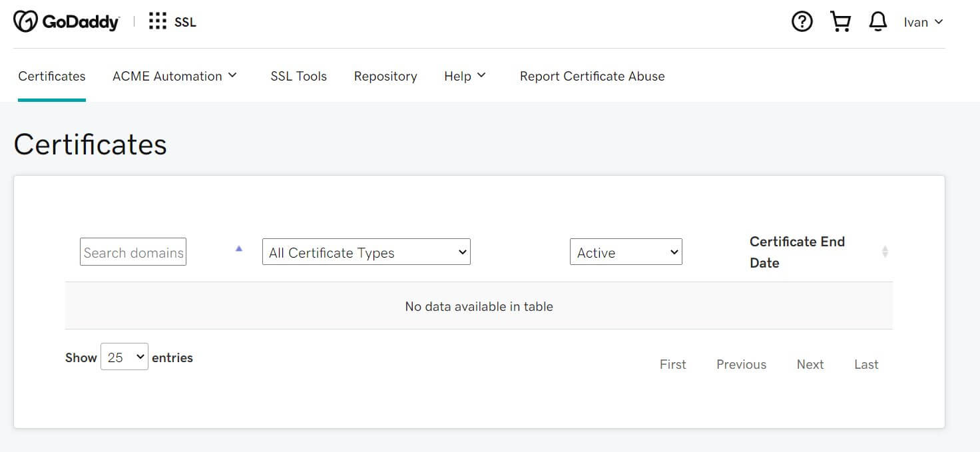Switch to the Certificates tab
980x452 pixels.
(x=51, y=76)
